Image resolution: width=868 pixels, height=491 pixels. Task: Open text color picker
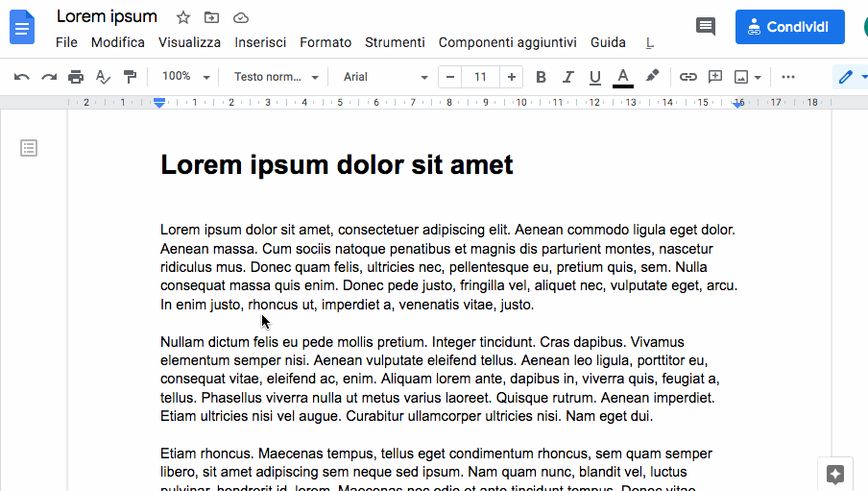623,77
